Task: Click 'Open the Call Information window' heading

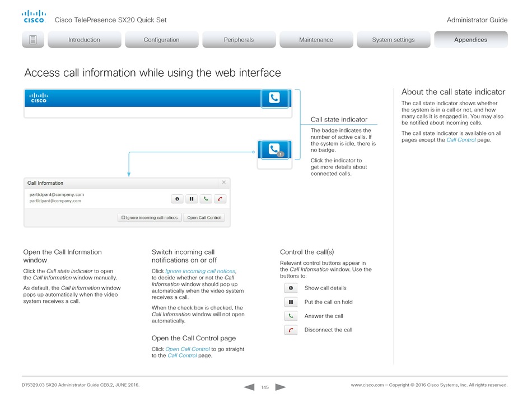Action: tap(62, 256)
